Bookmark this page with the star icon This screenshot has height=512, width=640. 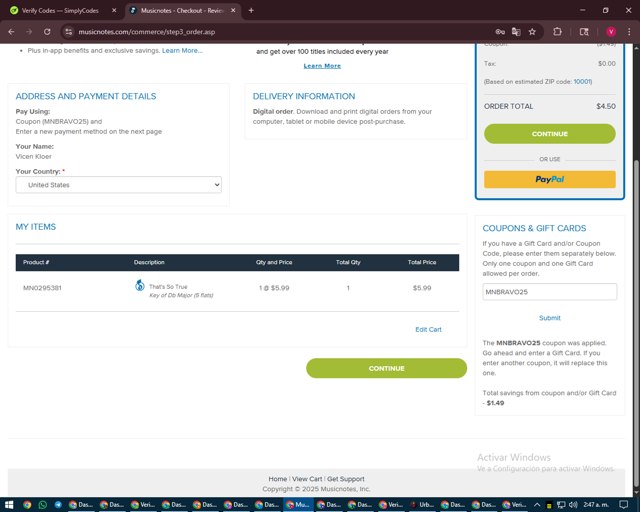click(x=532, y=32)
